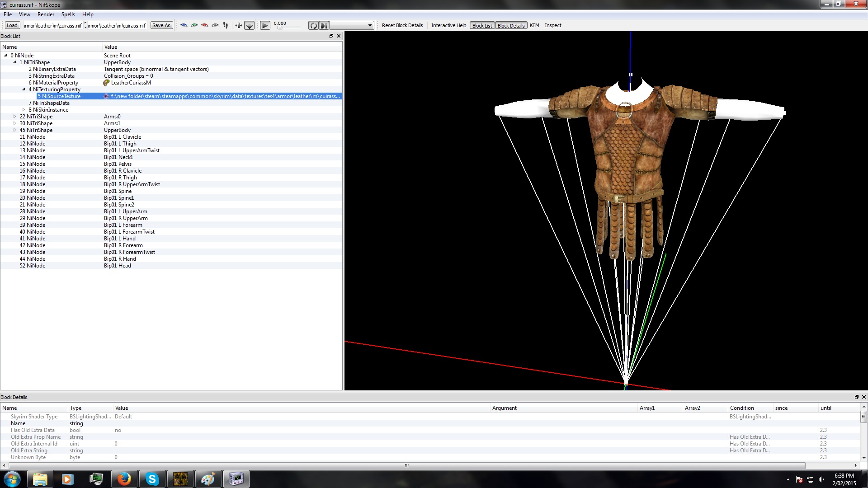
Task: Open the File menu
Action: [x=8, y=14]
